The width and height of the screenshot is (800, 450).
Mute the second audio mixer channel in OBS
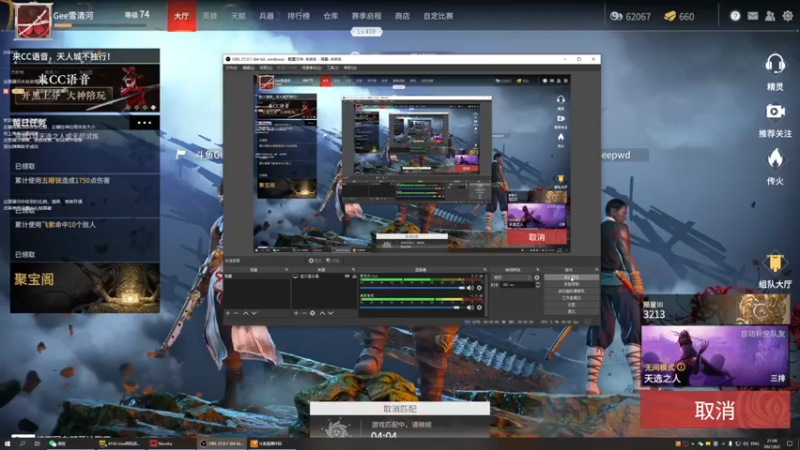(470, 308)
